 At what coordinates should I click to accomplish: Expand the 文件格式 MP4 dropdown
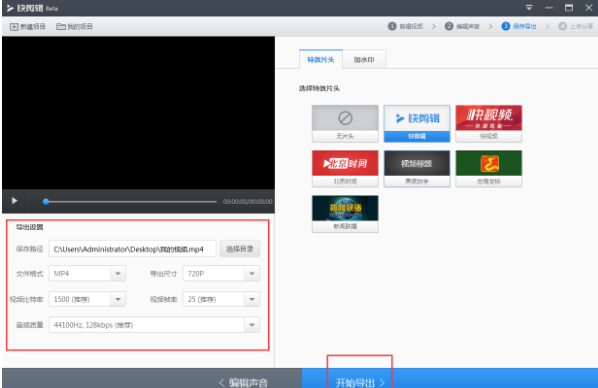(x=118, y=274)
